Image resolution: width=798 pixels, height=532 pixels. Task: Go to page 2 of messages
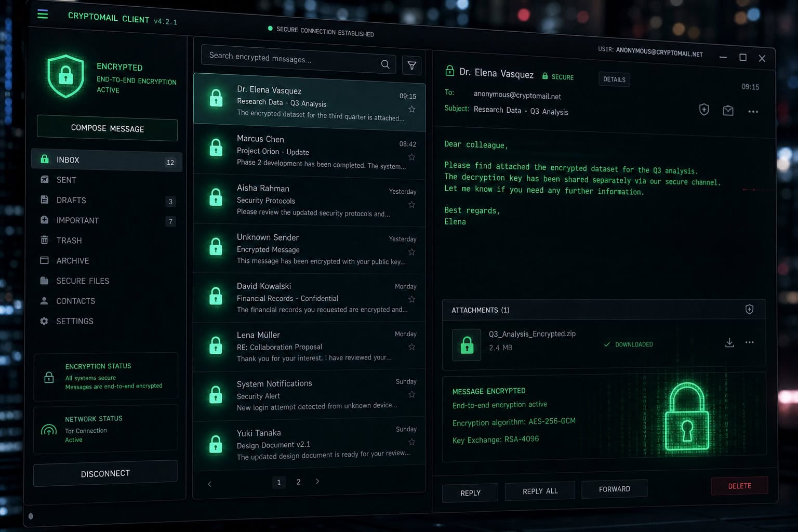tap(298, 482)
